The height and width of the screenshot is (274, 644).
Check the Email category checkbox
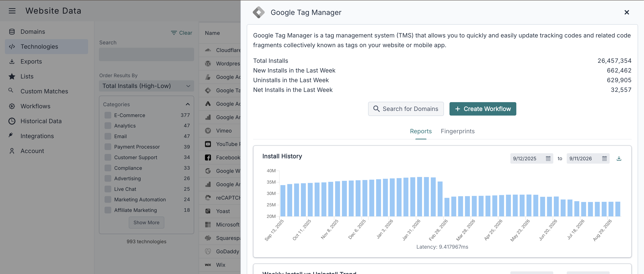pyautogui.click(x=108, y=136)
